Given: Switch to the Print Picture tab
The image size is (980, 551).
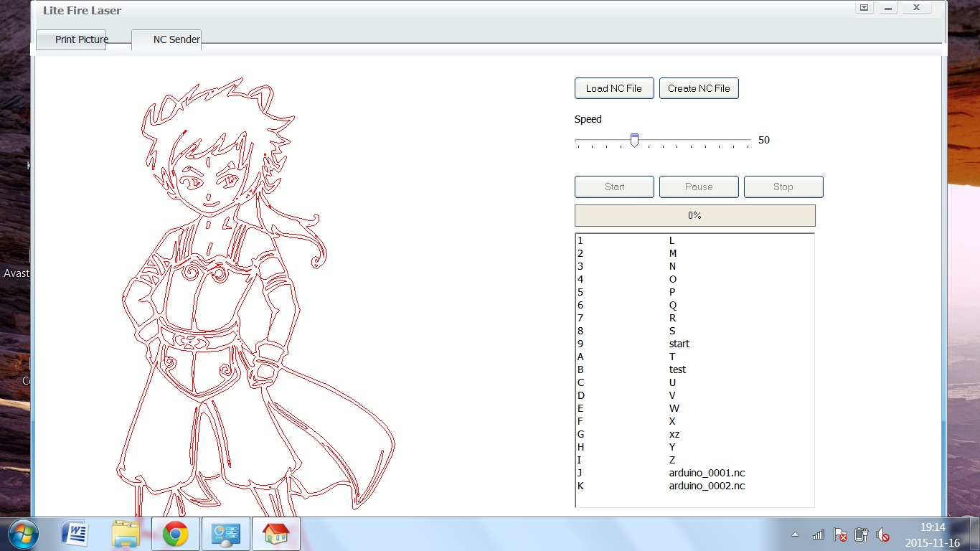Looking at the screenshot, I should coord(72,39).
